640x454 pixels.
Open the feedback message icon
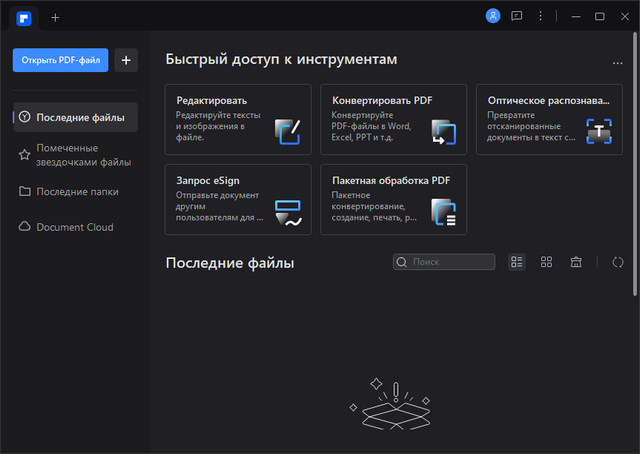coord(517,16)
